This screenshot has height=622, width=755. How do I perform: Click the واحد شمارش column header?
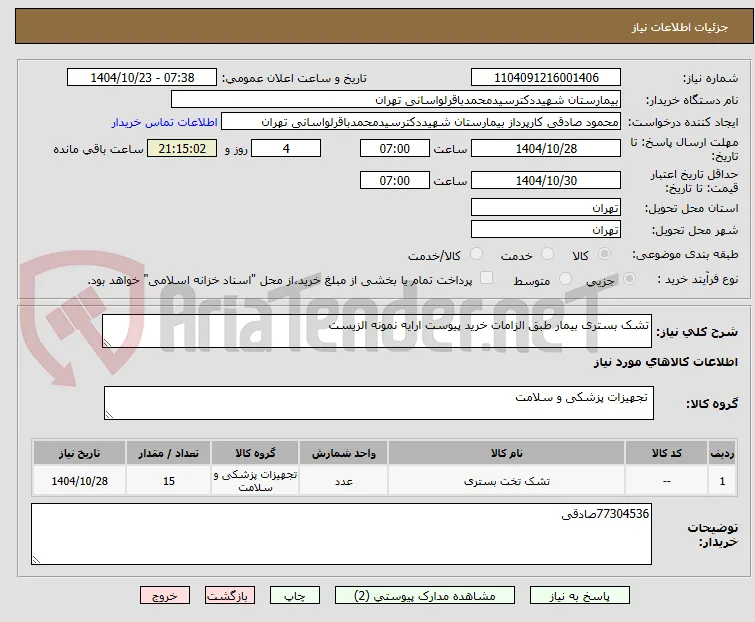[343, 453]
